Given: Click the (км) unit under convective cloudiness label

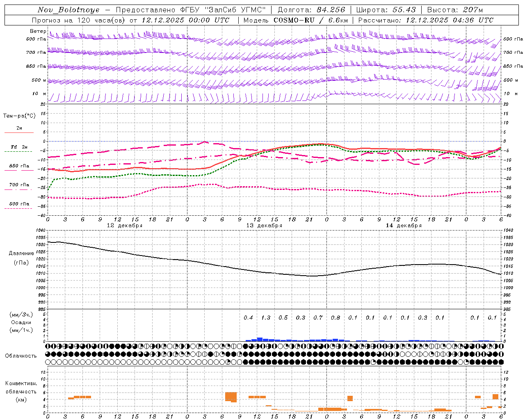Looking at the screenshot, I should pos(21,399).
